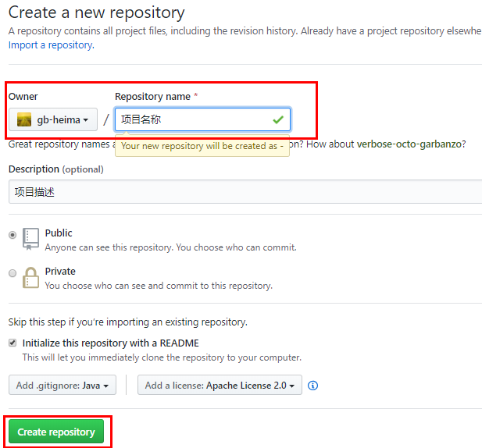Screen dimensions: 482x448
Task: Click the Initialize this repository with a README label
Action: tap(111, 343)
